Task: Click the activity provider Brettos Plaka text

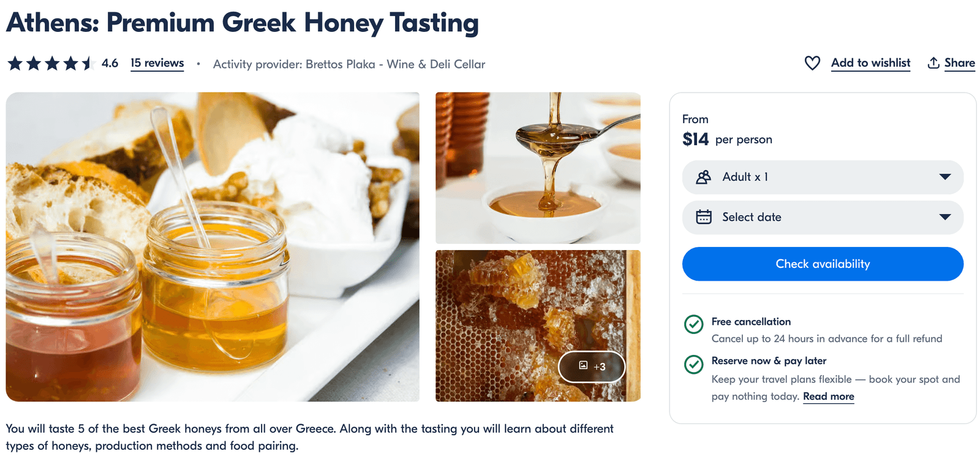Action: tap(349, 64)
